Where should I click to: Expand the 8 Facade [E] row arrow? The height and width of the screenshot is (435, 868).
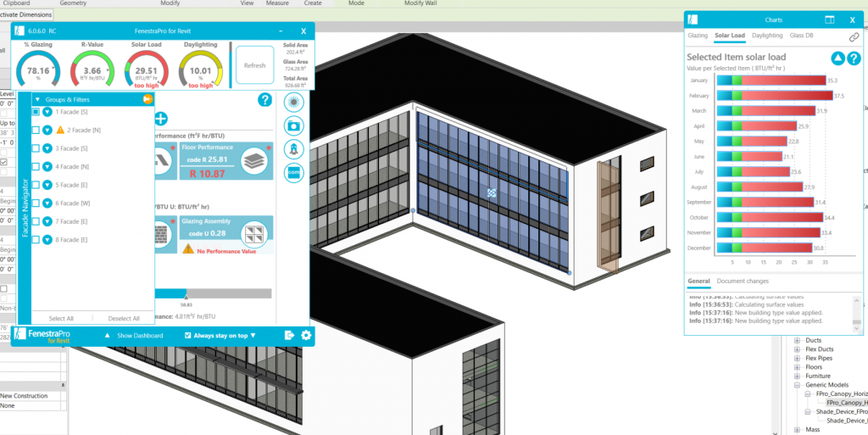coord(47,240)
